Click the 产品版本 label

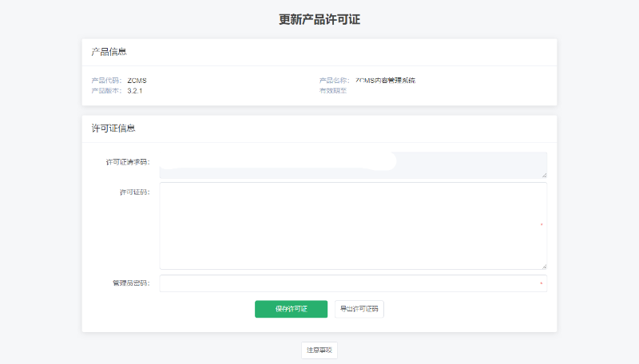(x=106, y=91)
